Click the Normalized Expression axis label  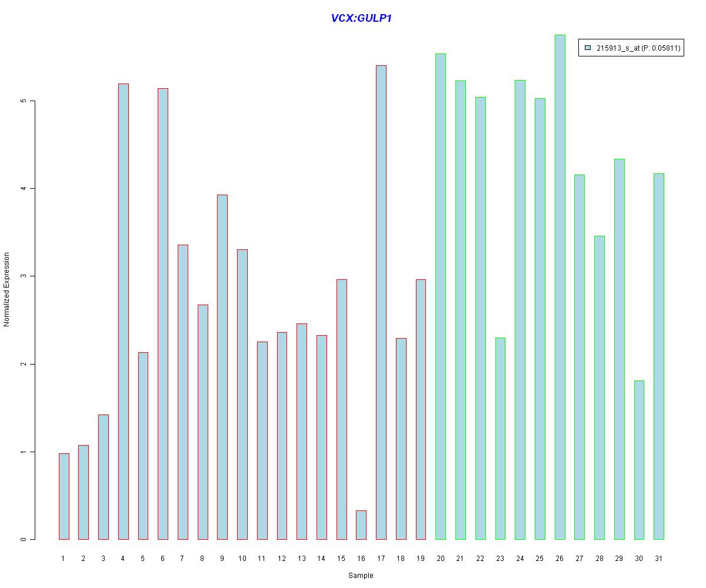point(6,289)
